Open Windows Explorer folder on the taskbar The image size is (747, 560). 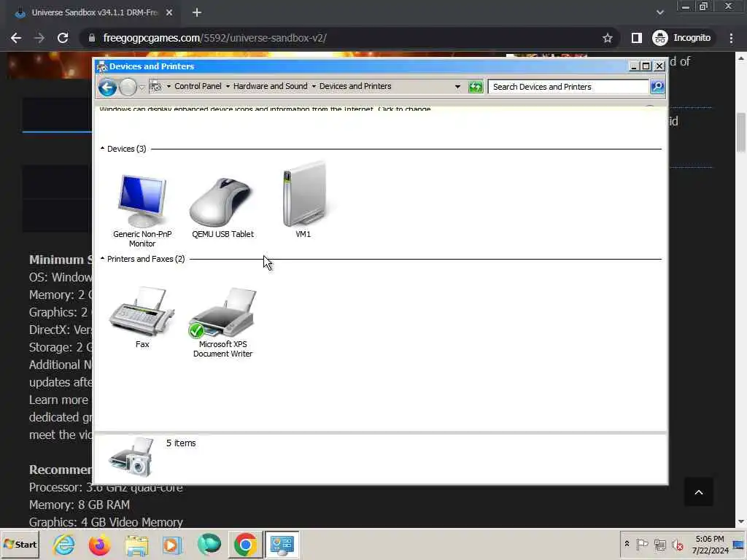click(x=136, y=545)
